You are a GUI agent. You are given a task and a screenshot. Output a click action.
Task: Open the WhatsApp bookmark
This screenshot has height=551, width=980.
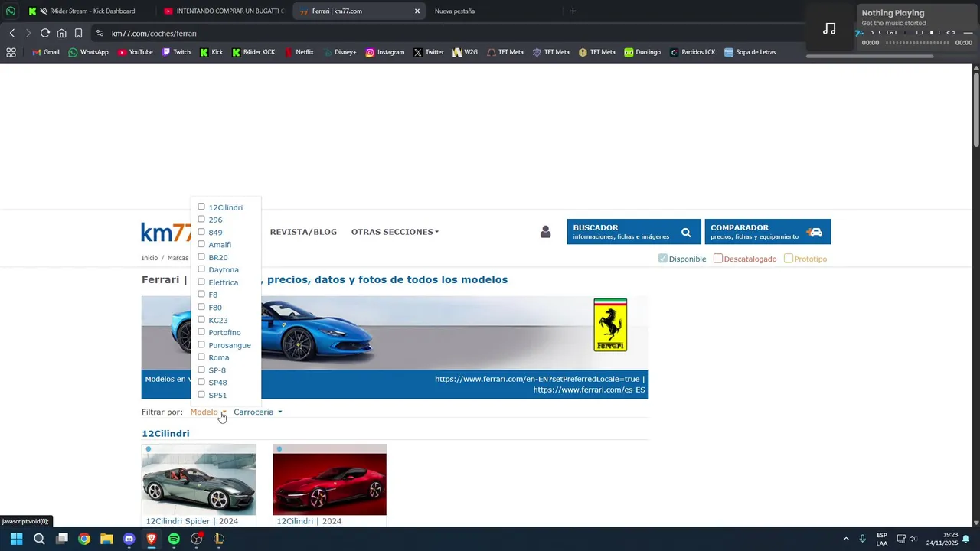tap(88, 52)
